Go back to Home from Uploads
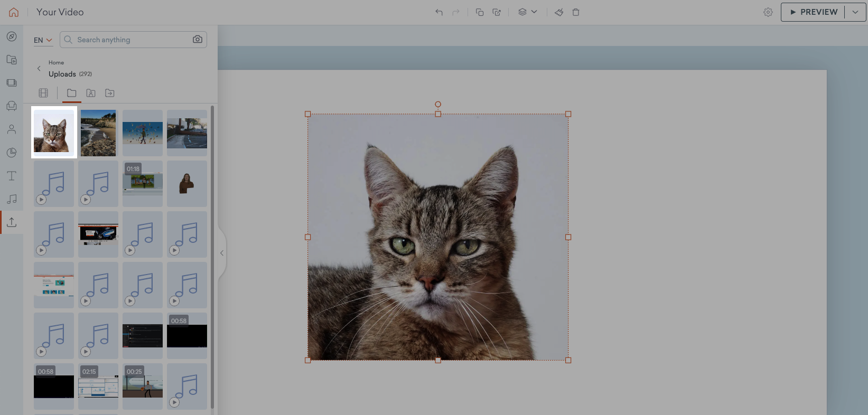 tap(39, 68)
